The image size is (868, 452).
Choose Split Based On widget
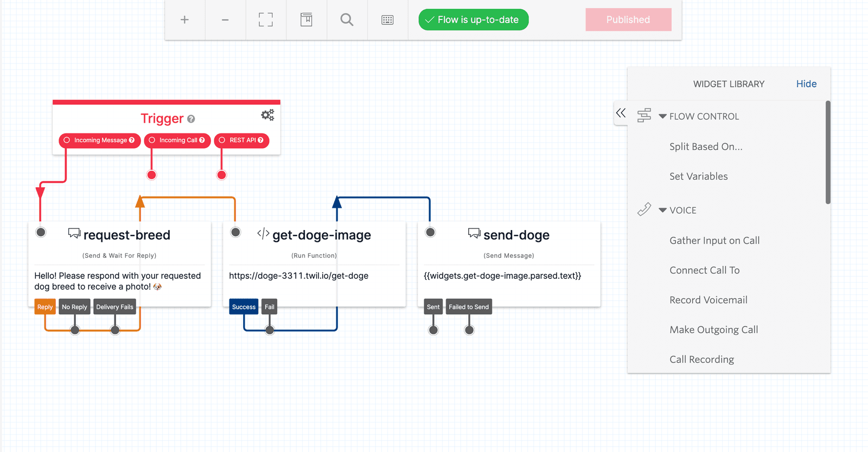click(x=706, y=147)
